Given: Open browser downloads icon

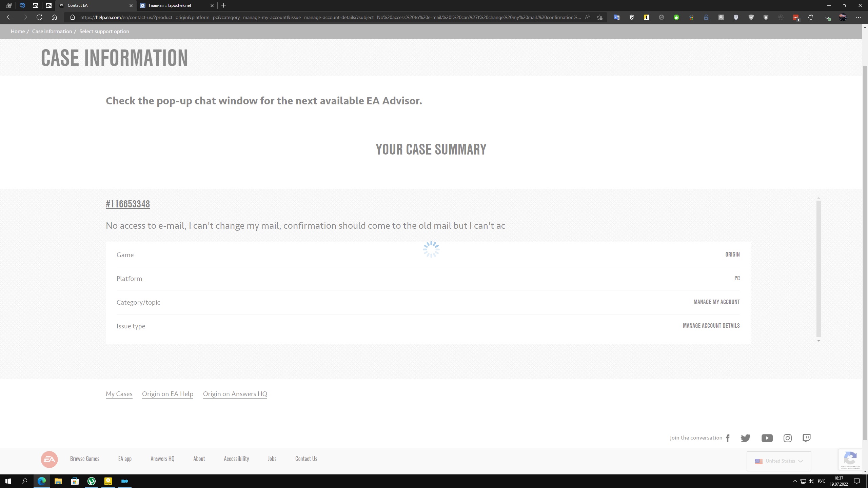Looking at the screenshot, I should point(827,17).
